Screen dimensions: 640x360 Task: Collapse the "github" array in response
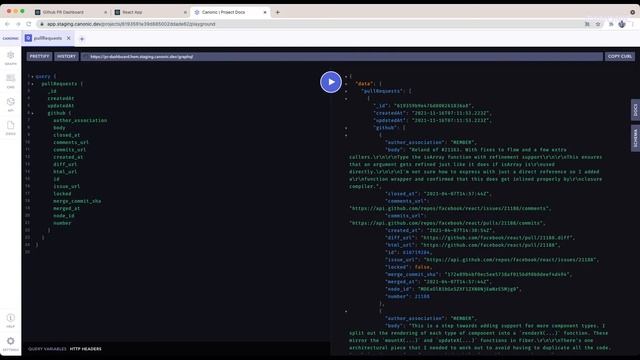coord(346,128)
